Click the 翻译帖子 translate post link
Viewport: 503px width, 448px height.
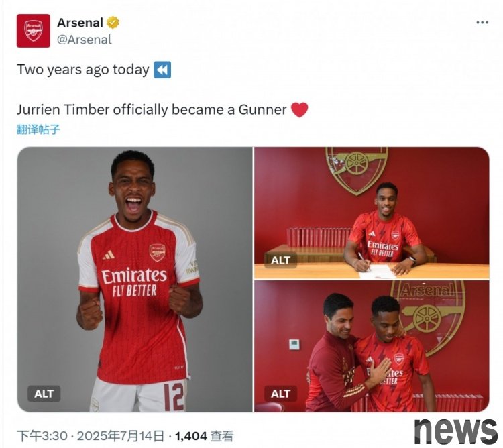click(x=38, y=129)
